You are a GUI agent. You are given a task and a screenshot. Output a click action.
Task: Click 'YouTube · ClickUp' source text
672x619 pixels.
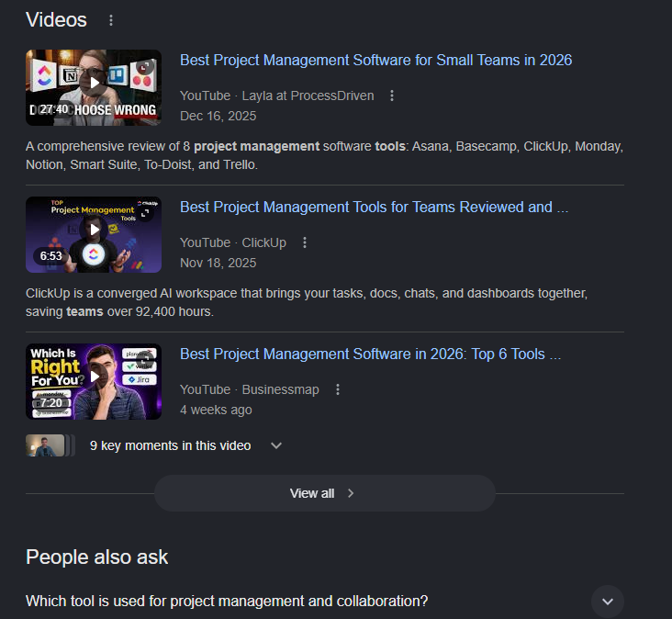point(233,242)
